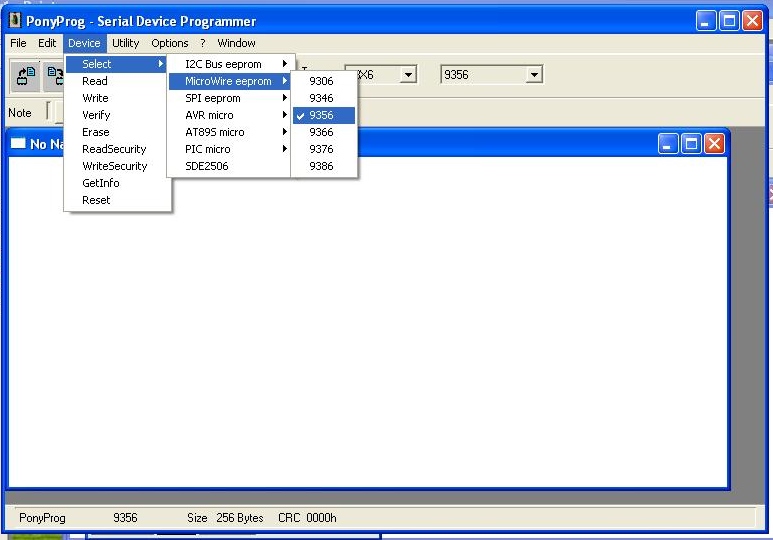This screenshot has width=773, height=540.
Task: Choose WriteSecurity from Device menu
Action: pyautogui.click(x=118, y=166)
